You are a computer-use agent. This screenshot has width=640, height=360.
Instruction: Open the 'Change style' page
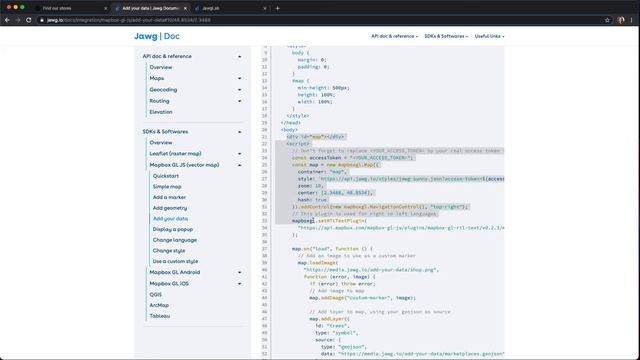169,251
